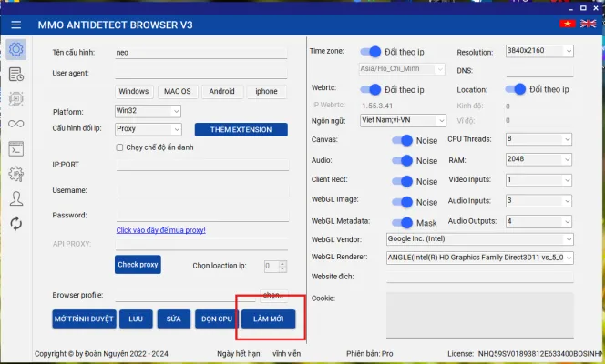Open the document with clock sidebar icon
This screenshot has width=605, height=364.
15,75
